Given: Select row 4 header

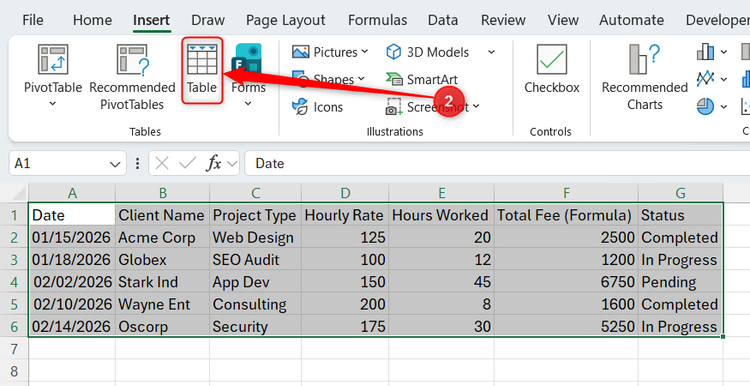Looking at the screenshot, I should click(x=14, y=282).
